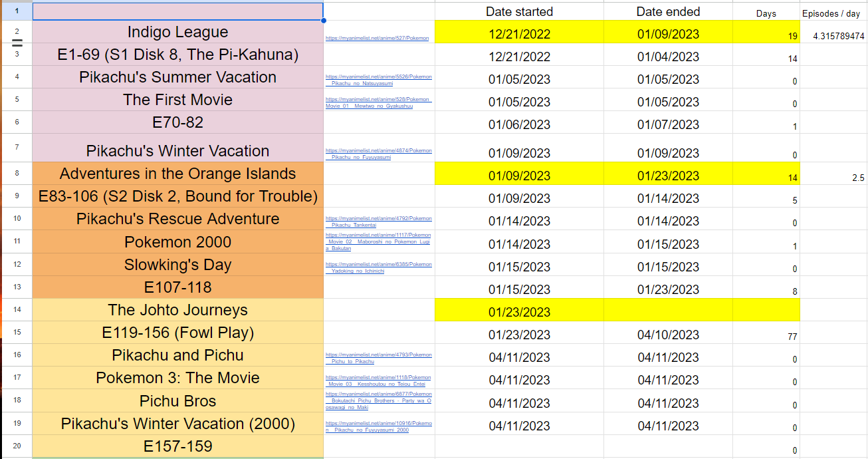Open the Pikachu no Natsuyasumi link

[378, 80]
